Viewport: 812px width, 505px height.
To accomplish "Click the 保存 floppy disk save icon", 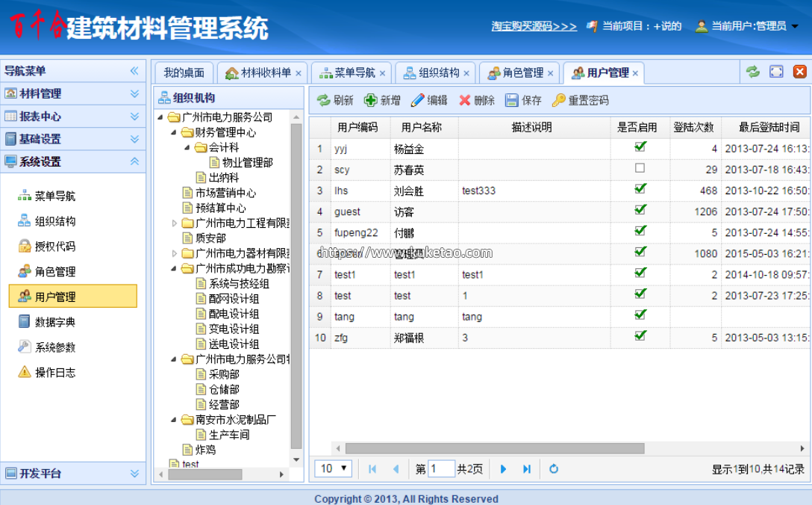I will click(512, 100).
